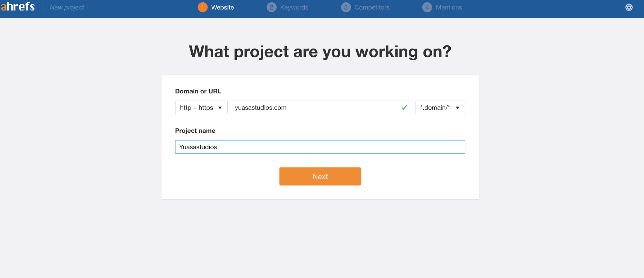Open the *.domain/* scope dropdown
The height and width of the screenshot is (278, 644).
(x=435, y=108)
